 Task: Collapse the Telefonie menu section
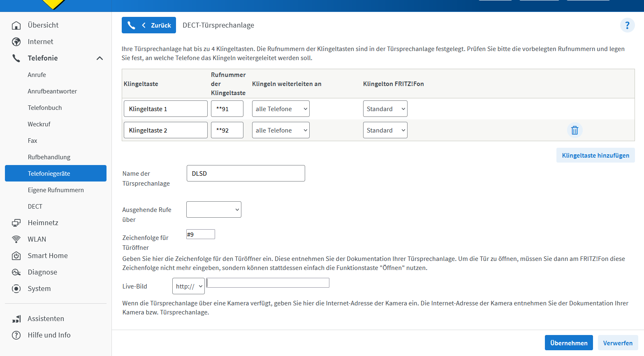(100, 58)
